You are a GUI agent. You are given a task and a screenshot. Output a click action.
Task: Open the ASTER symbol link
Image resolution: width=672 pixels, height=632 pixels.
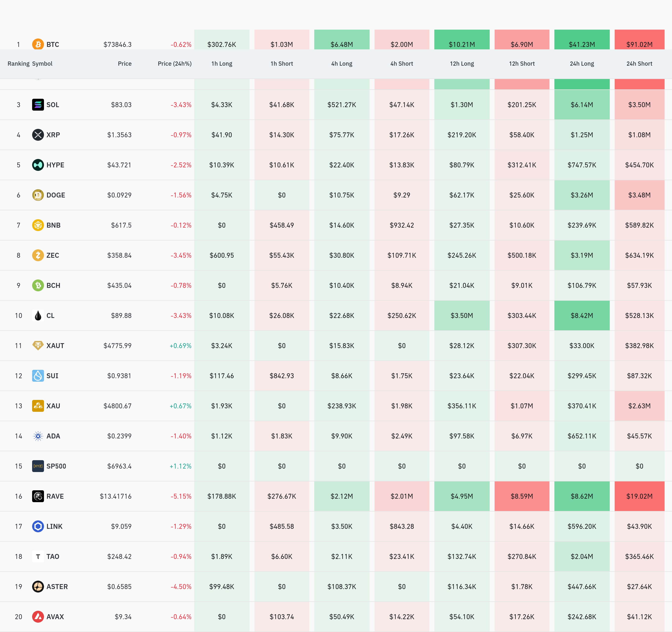[x=57, y=587]
